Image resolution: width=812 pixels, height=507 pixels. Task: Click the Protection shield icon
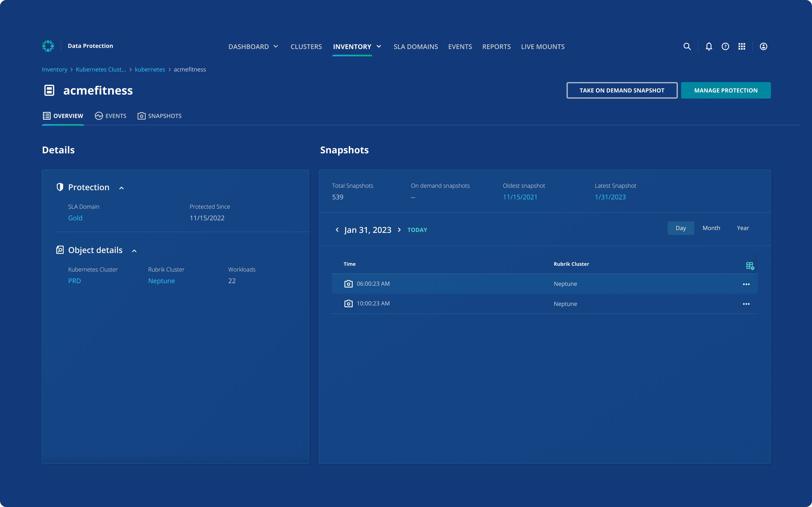tap(60, 187)
